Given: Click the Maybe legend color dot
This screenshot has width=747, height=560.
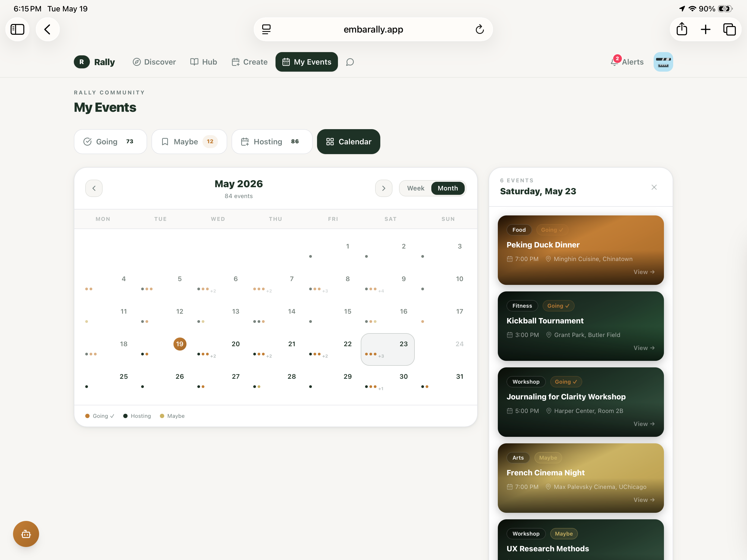Looking at the screenshot, I should pos(162,416).
